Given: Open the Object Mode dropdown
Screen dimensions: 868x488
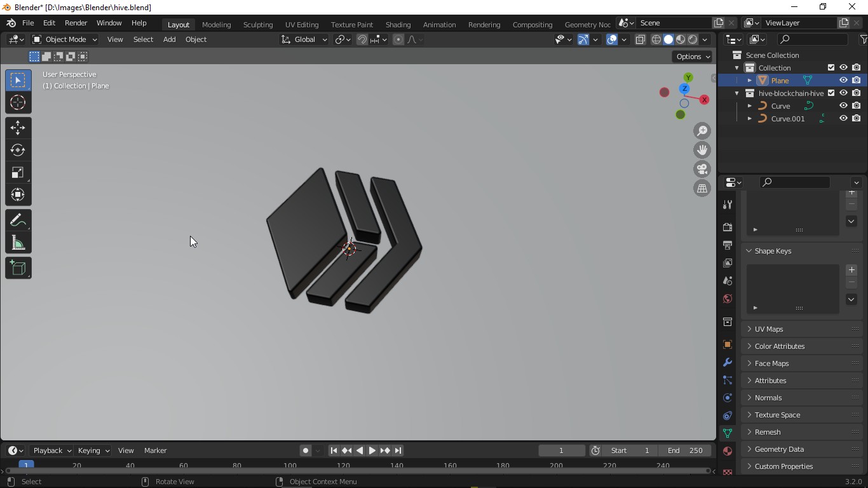Looking at the screenshot, I should click(64, 39).
